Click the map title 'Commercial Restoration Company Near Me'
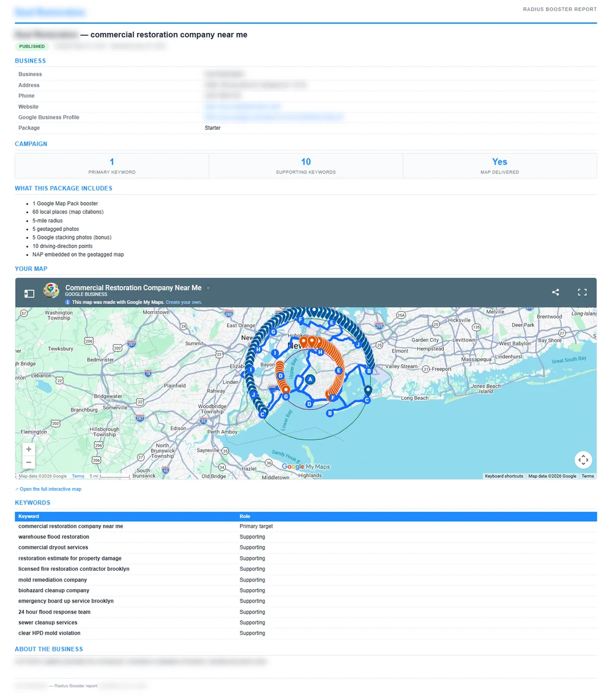The image size is (612, 700). click(x=133, y=288)
